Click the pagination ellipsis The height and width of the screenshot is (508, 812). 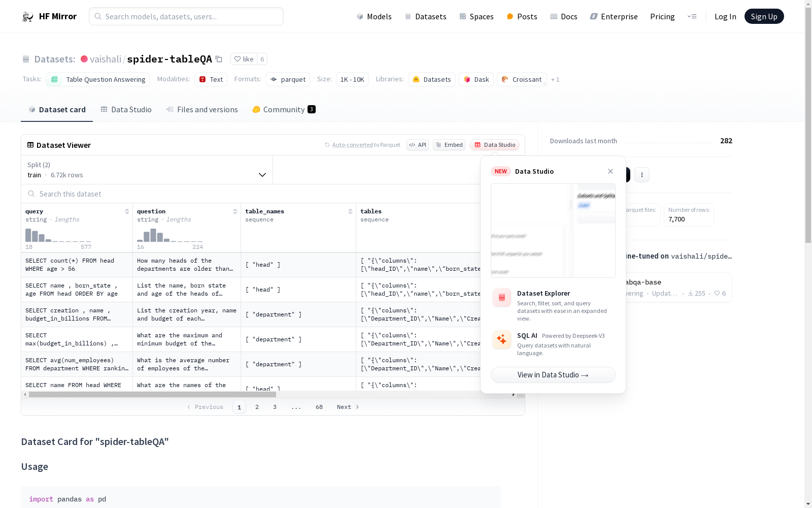(x=296, y=407)
